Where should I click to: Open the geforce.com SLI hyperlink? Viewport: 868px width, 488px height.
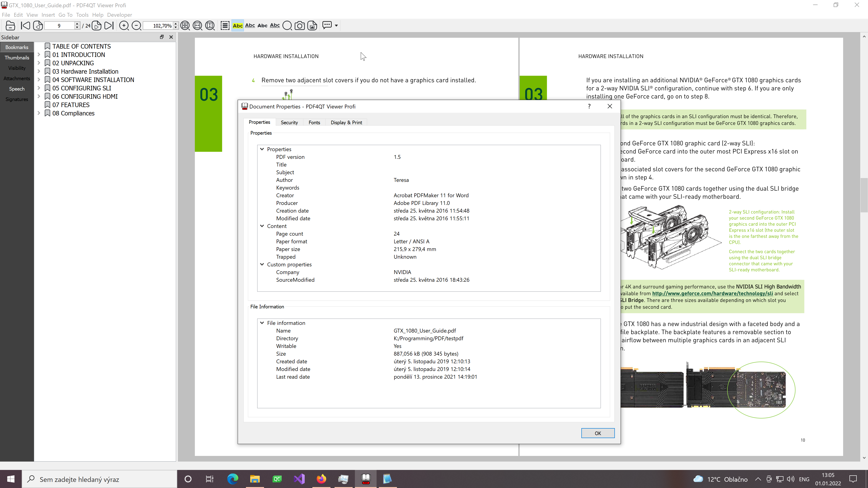[712, 293]
